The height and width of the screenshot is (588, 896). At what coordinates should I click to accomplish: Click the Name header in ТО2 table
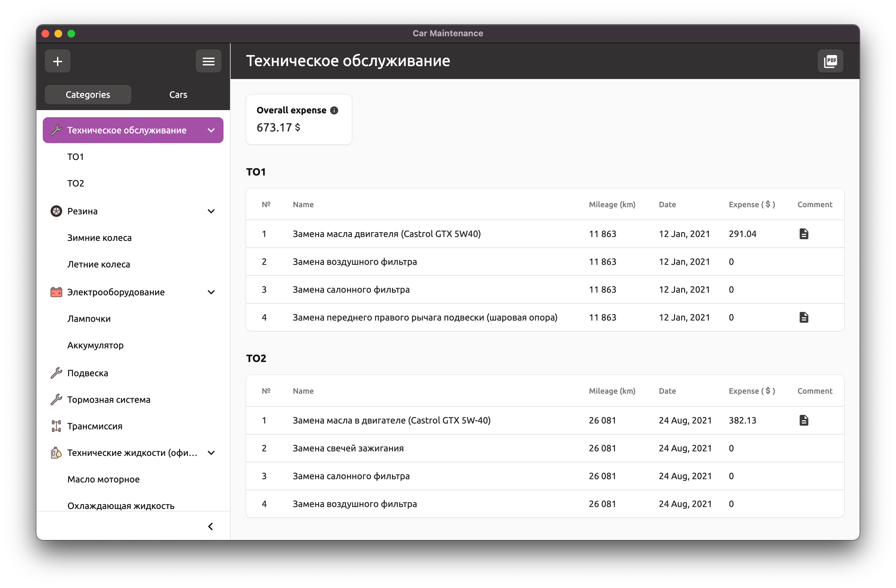tap(303, 391)
